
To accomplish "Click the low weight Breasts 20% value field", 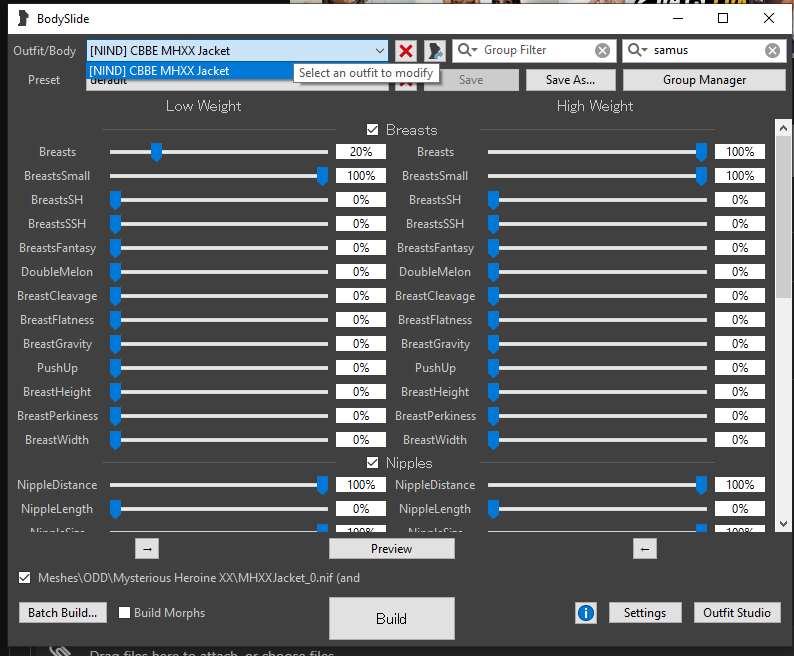I will (x=361, y=151).
